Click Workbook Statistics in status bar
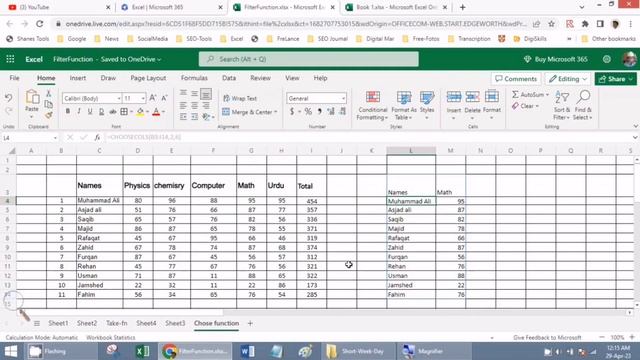The width and height of the screenshot is (640, 360). click(111, 338)
